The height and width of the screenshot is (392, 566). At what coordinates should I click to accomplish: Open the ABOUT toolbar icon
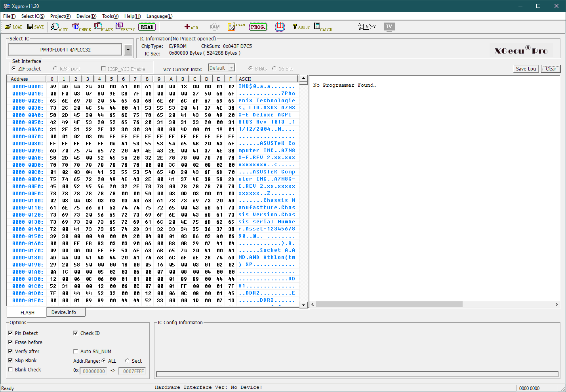point(301,27)
